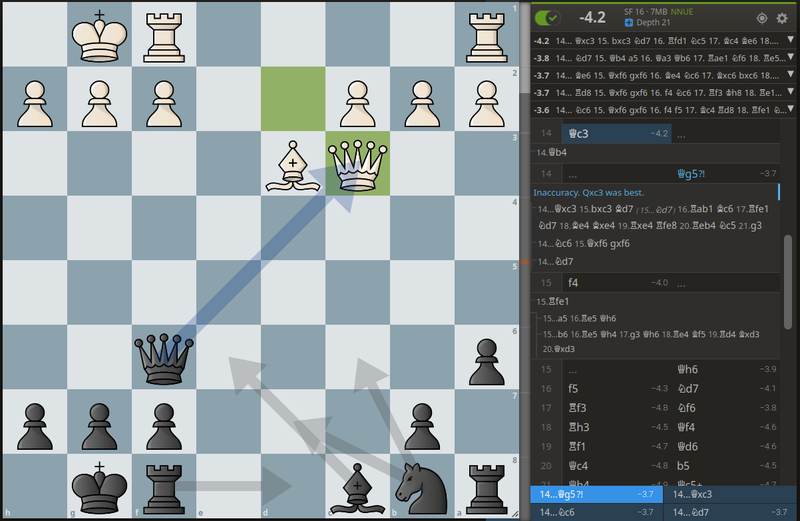This screenshot has height=521, width=800.
Task: Select the 14...Qxc3 option at bottom
Action: click(731, 494)
